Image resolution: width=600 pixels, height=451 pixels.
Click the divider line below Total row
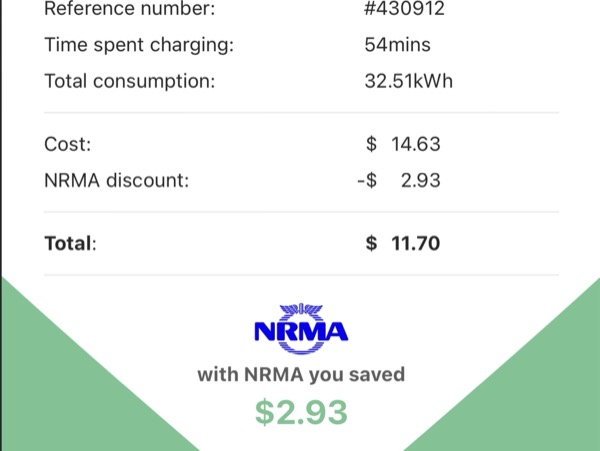coord(302,275)
